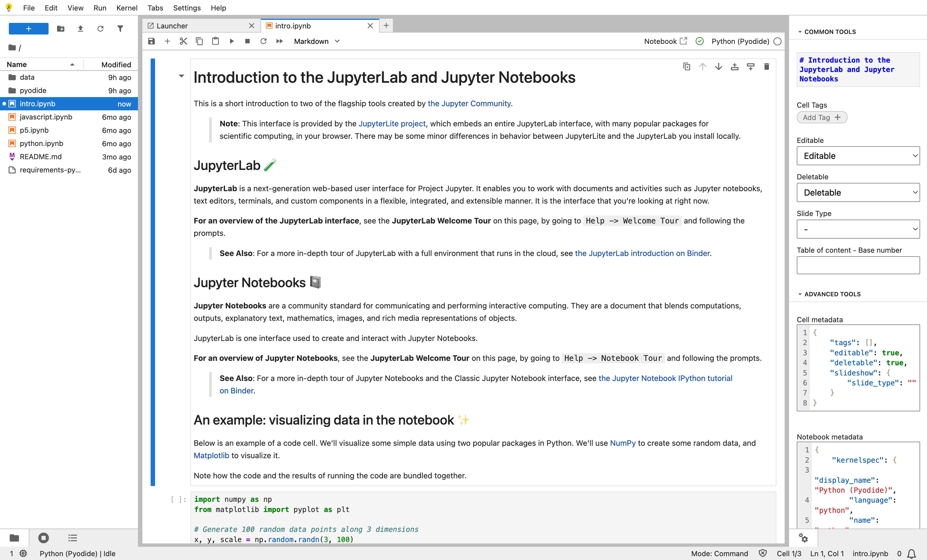Screen dimensions: 927x560
Task: Create a new folder in file browser
Action: click(x=61, y=29)
